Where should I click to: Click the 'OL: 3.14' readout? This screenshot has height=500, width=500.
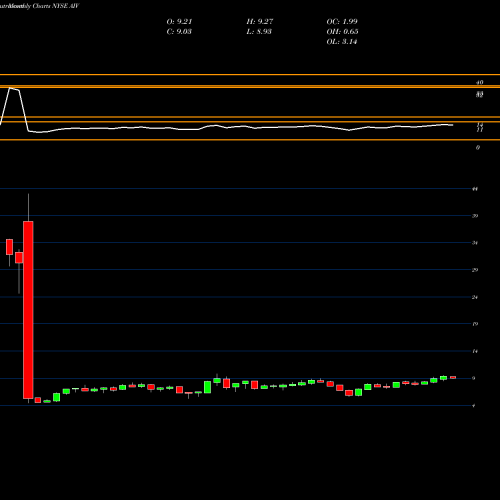(342, 42)
